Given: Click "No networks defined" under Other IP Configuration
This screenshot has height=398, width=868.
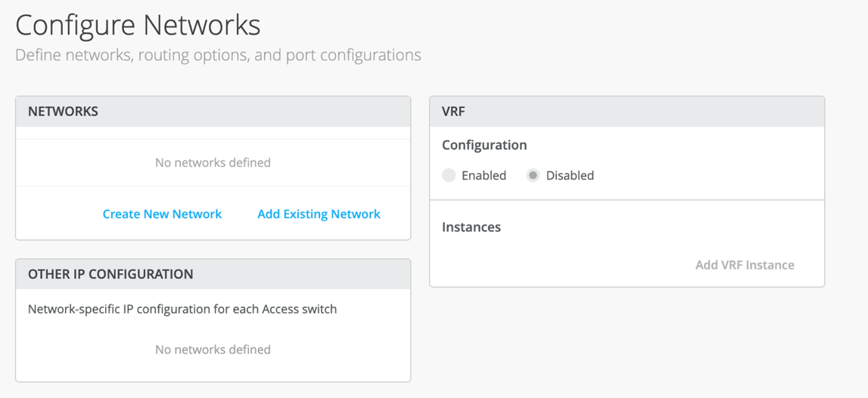Looking at the screenshot, I should click(x=213, y=350).
